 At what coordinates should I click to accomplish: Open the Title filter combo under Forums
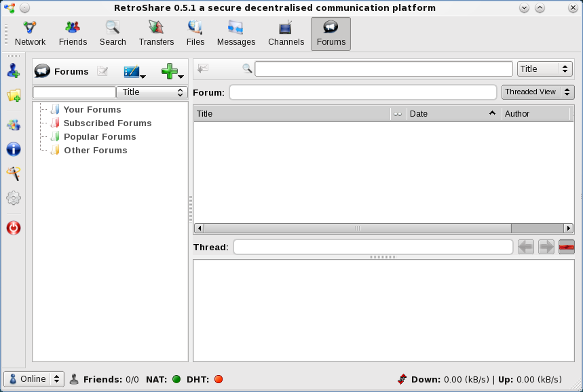152,92
